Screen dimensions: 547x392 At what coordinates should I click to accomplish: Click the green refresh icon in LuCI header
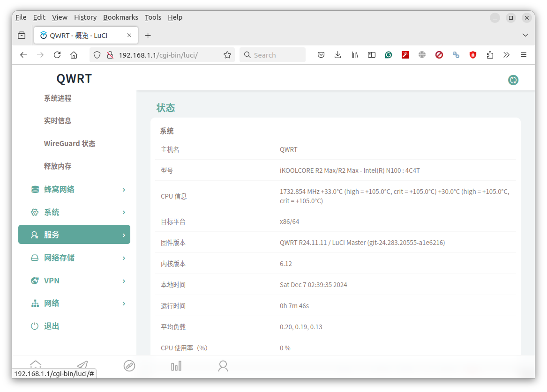pos(513,80)
